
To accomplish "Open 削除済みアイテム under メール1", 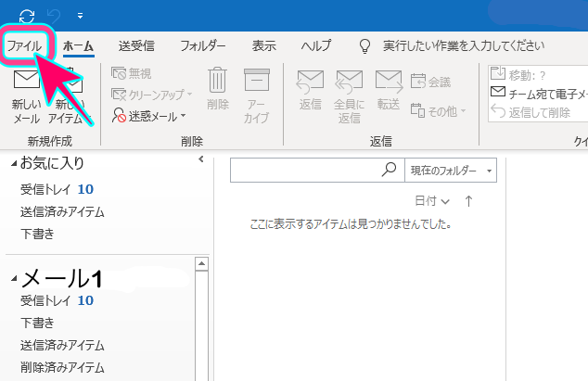I will pos(62,367).
